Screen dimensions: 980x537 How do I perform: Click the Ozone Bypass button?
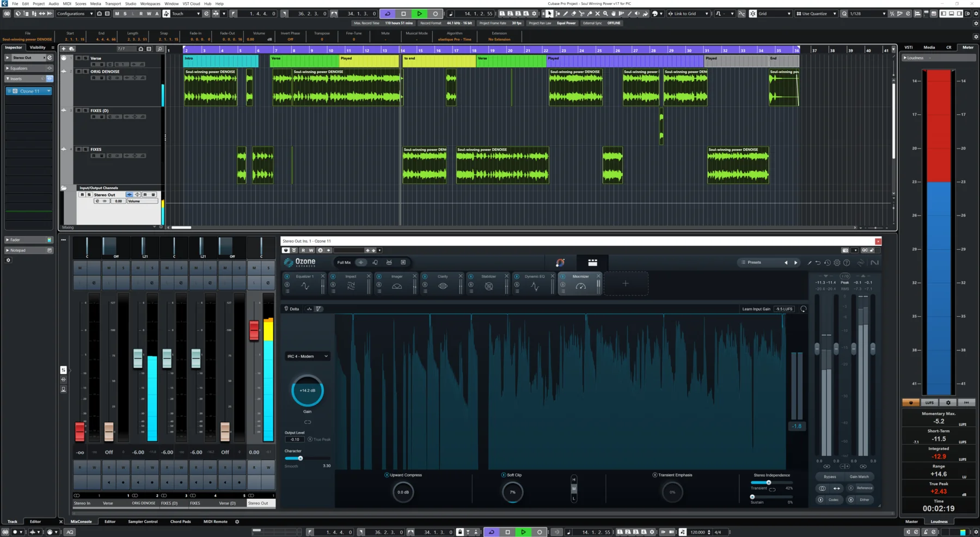tap(830, 477)
